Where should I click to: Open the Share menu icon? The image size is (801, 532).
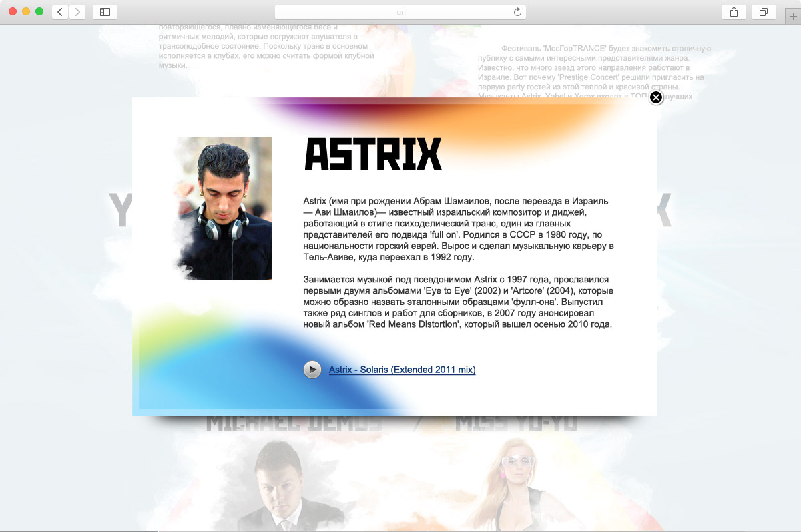734,12
